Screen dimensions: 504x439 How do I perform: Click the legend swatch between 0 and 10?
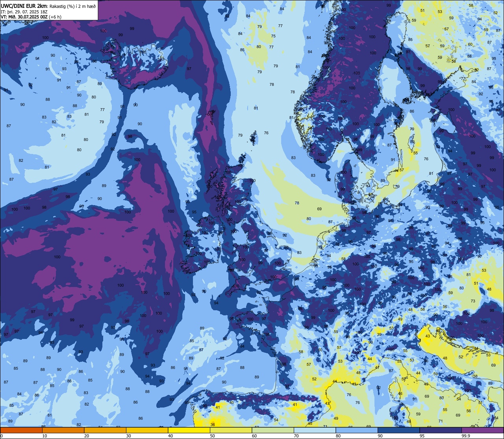pos(21,430)
